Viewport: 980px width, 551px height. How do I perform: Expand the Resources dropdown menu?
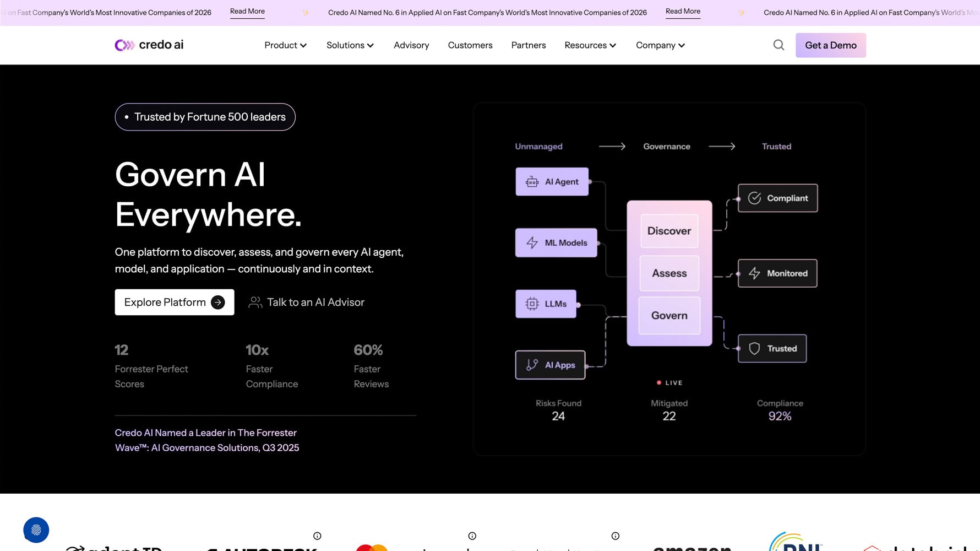pos(590,45)
